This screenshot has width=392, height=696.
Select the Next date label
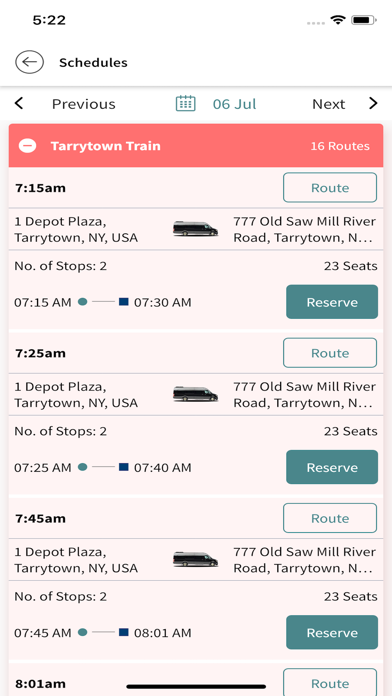coord(329,104)
